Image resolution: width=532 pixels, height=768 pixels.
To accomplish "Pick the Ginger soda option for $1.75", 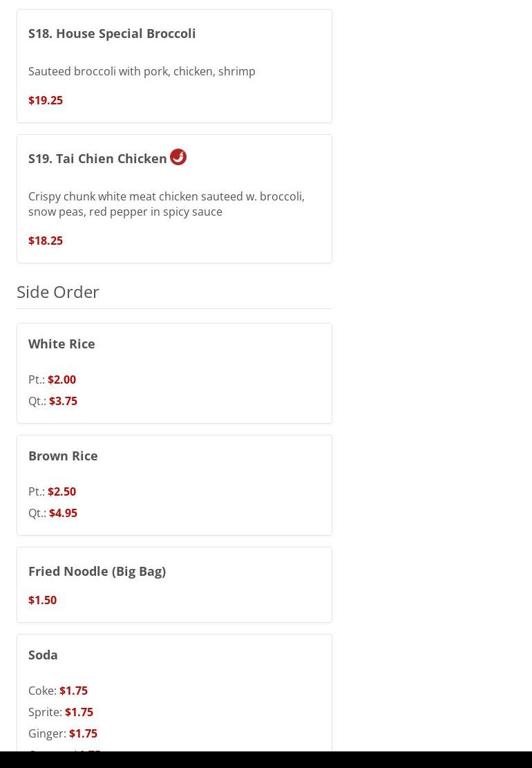I will [63, 733].
